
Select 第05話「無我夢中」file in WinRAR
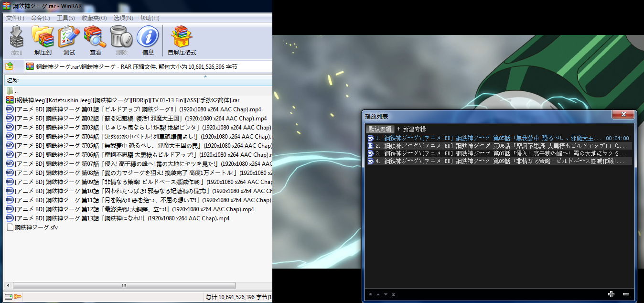click(x=139, y=145)
